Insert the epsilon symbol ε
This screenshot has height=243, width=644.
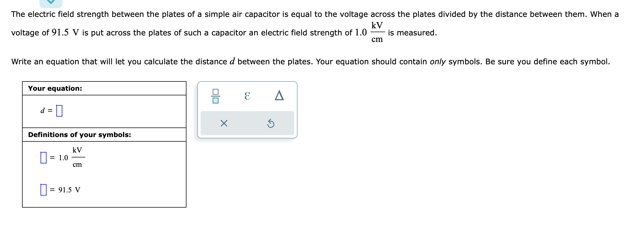coord(247,96)
